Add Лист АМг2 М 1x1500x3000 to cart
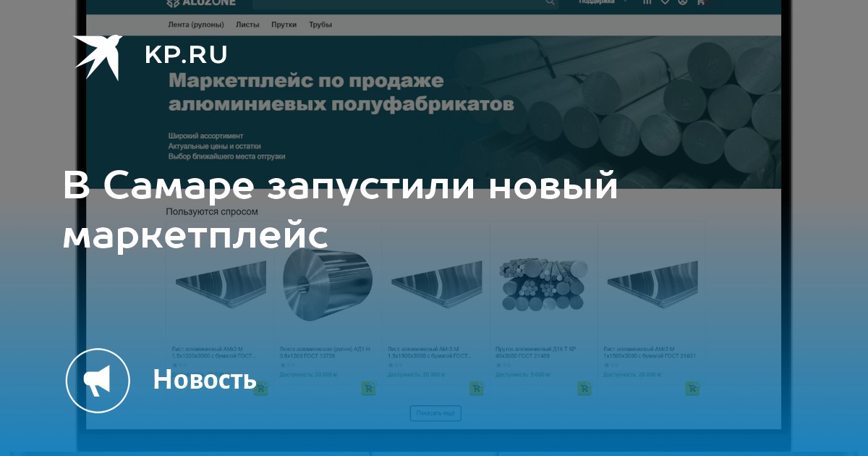This screenshot has width=868, height=456. click(692, 389)
